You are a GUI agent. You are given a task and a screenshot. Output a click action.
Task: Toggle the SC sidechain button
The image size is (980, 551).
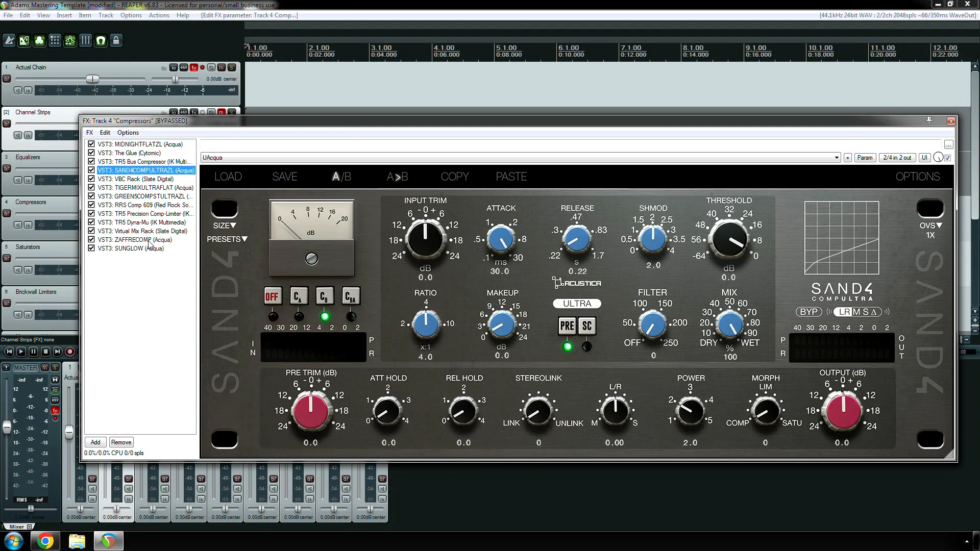click(x=587, y=326)
